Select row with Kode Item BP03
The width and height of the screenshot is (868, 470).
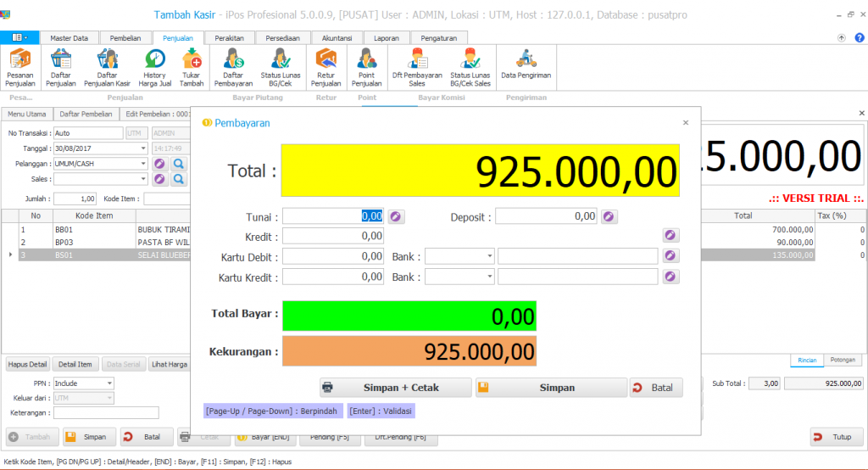96,242
